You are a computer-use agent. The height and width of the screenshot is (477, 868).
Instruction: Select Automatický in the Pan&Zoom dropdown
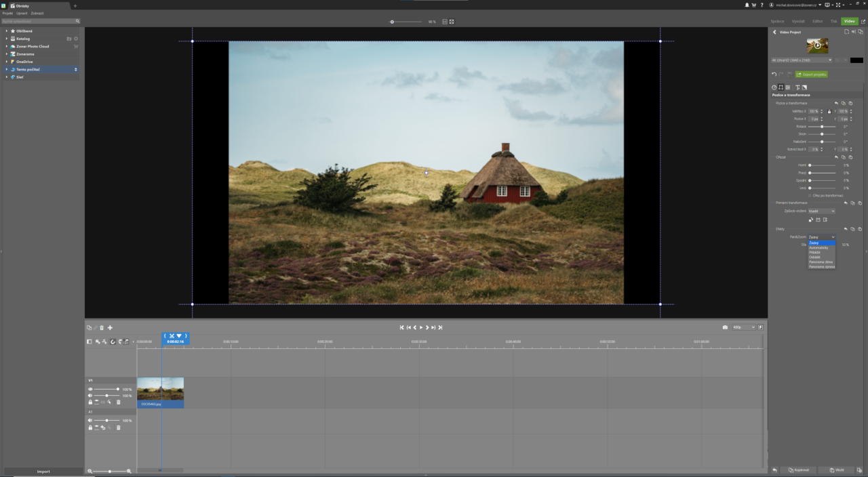[x=821, y=247]
